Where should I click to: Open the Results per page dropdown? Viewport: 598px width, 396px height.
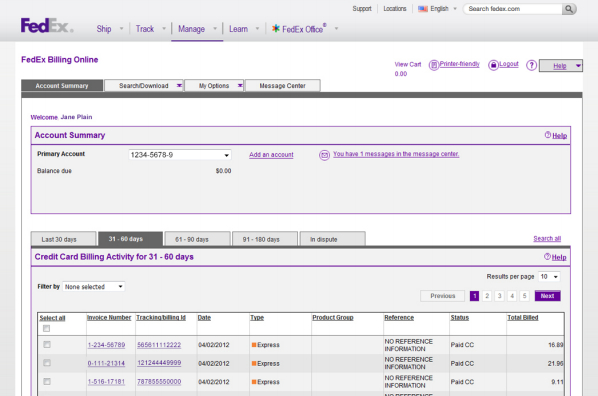(x=549, y=277)
